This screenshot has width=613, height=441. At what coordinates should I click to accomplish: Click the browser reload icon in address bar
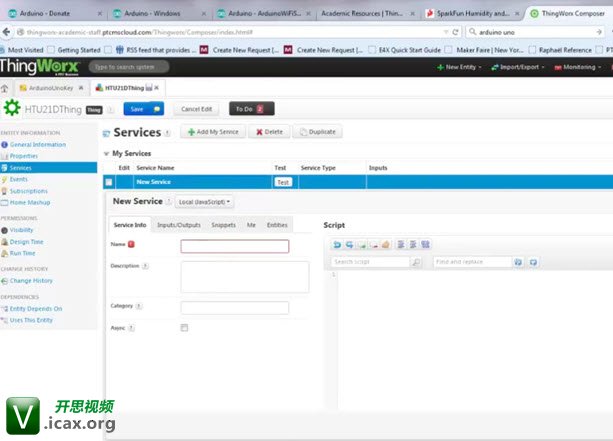[x=455, y=32]
